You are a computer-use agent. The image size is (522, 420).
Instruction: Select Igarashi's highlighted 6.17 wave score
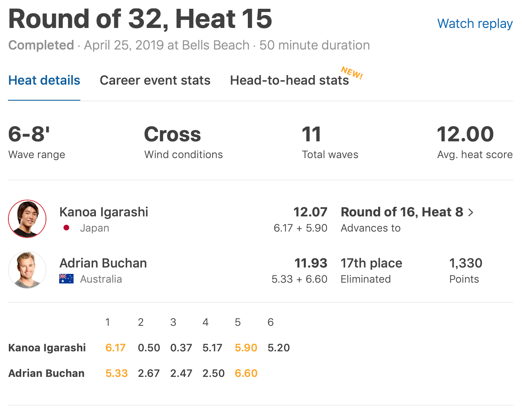[116, 348]
